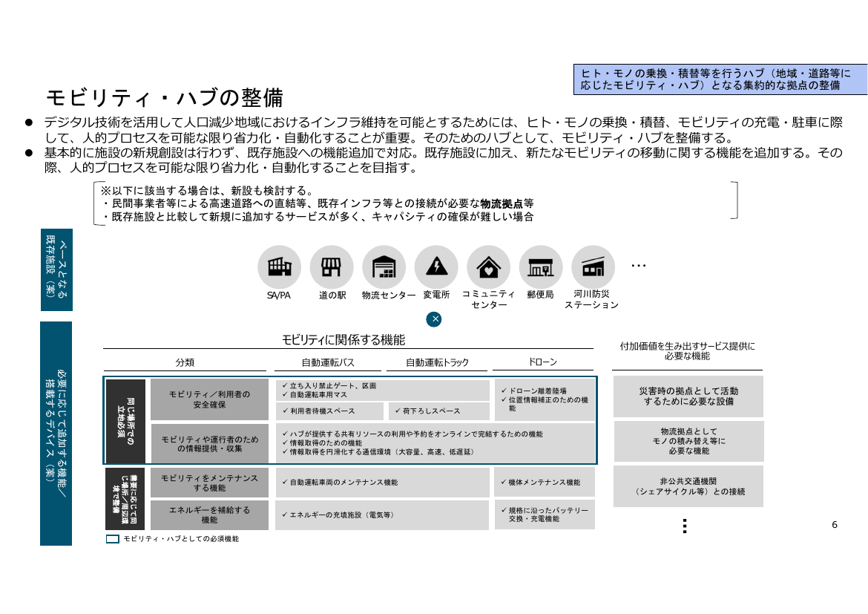Click the コミュニティセンター house-with-heart icon
Image resolution: width=868 pixels, height=614 pixels.
489,267
